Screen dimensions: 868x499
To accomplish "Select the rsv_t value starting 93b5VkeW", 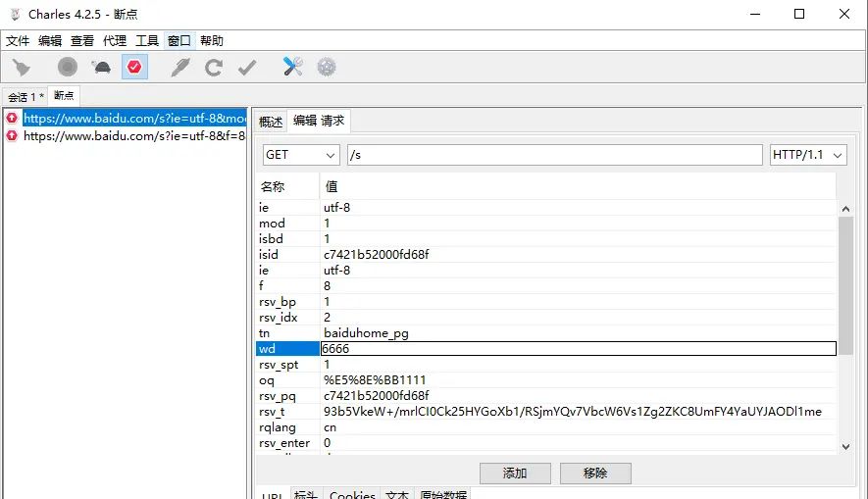I will 573,412.
